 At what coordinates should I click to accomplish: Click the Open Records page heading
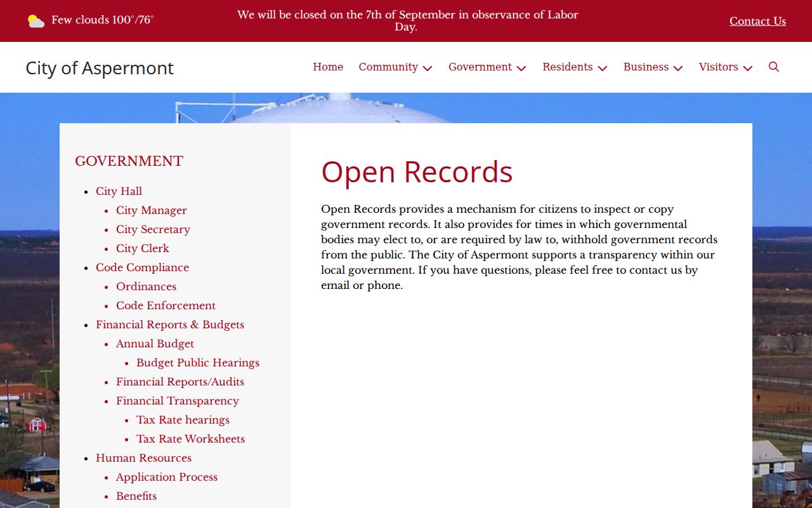(x=417, y=172)
